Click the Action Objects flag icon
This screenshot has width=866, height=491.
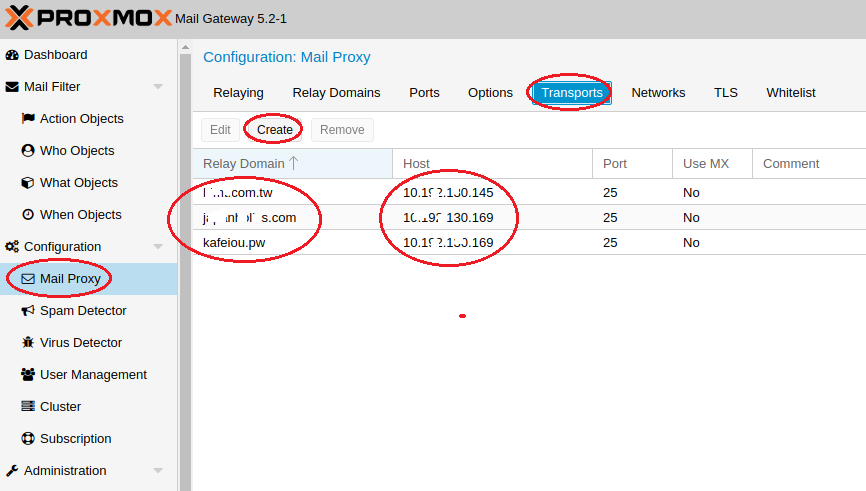click(x=28, y=118)
